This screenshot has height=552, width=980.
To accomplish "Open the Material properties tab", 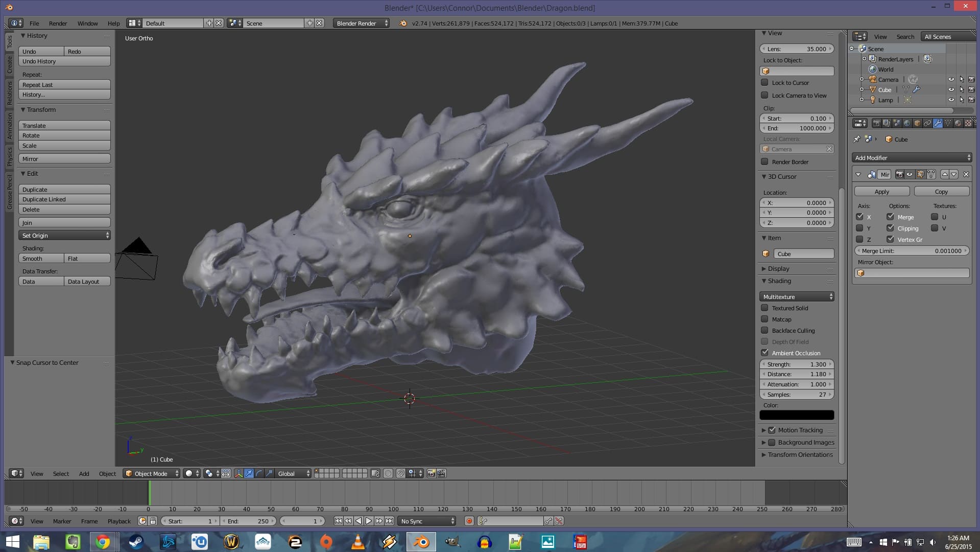I will click(958, 124).
